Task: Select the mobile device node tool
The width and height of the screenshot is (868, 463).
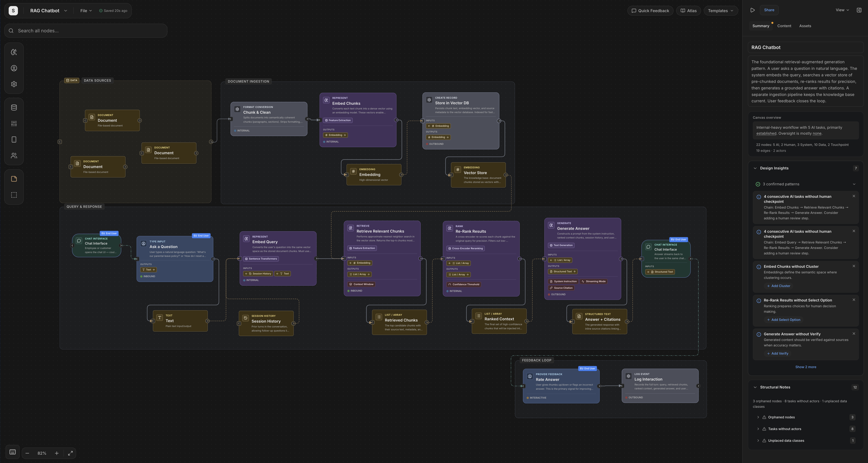Action: point(14,139)
